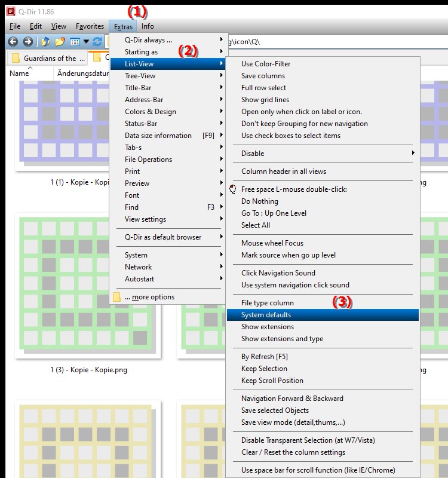
Task: Select the List-View submenu entry
Action: tap(167, 64)
